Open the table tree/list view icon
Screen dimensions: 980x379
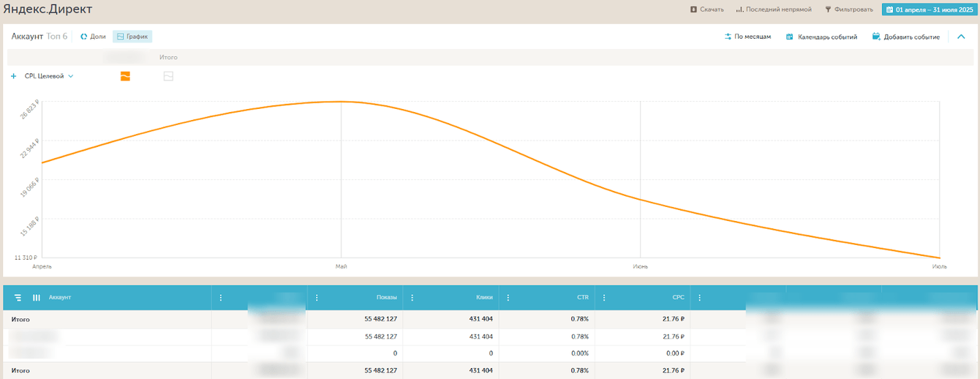(18, 298)
